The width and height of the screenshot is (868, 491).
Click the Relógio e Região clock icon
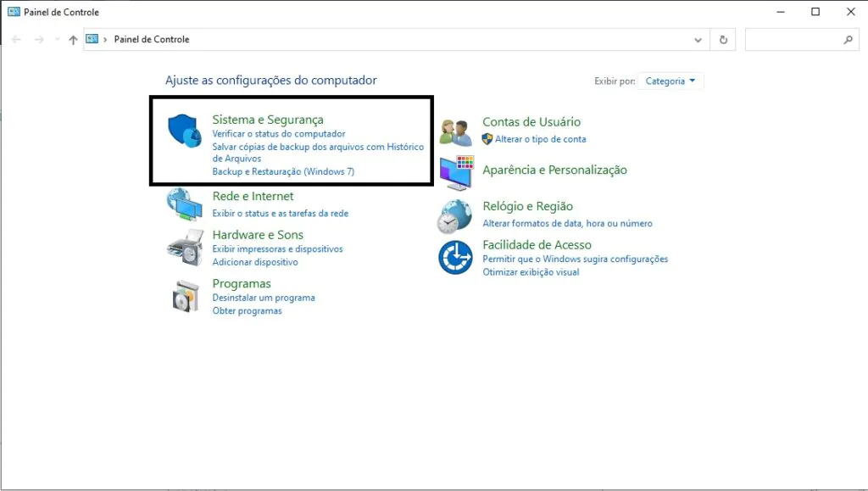[x=455, y=216]
